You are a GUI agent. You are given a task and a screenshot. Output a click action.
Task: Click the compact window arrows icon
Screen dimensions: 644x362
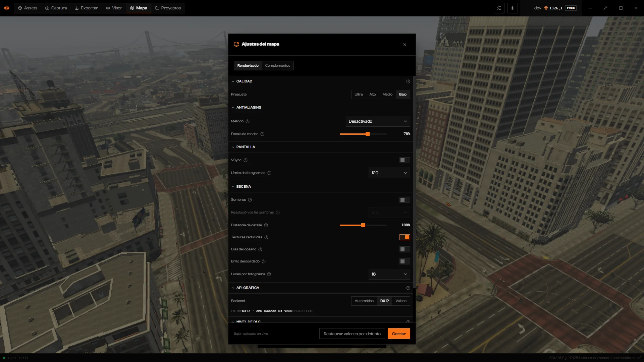605,8
